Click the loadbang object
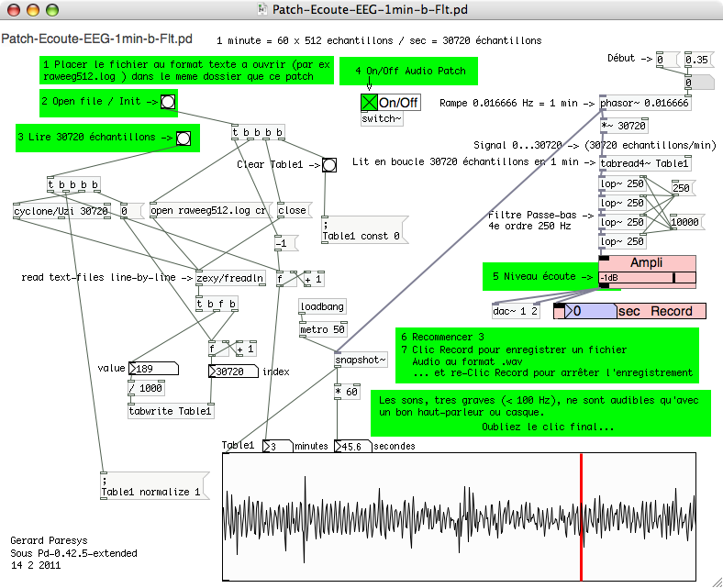723x588 pixels. pyautogui.click(x=322, y=306)
